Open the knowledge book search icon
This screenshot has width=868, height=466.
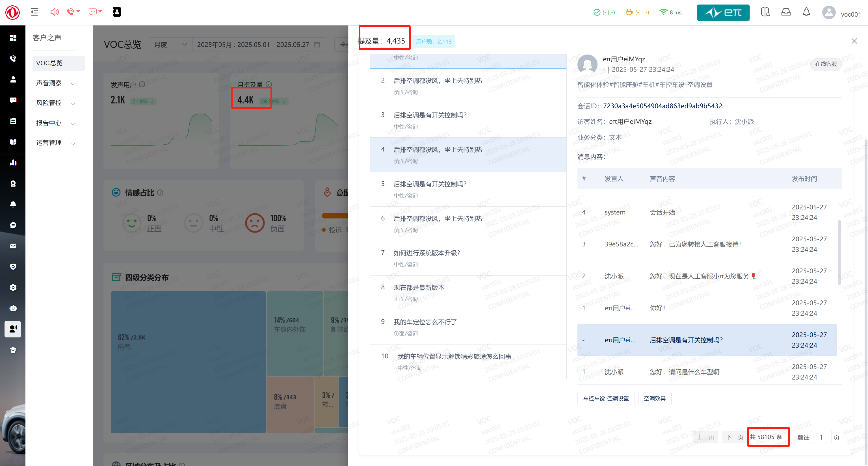point(765,12)
